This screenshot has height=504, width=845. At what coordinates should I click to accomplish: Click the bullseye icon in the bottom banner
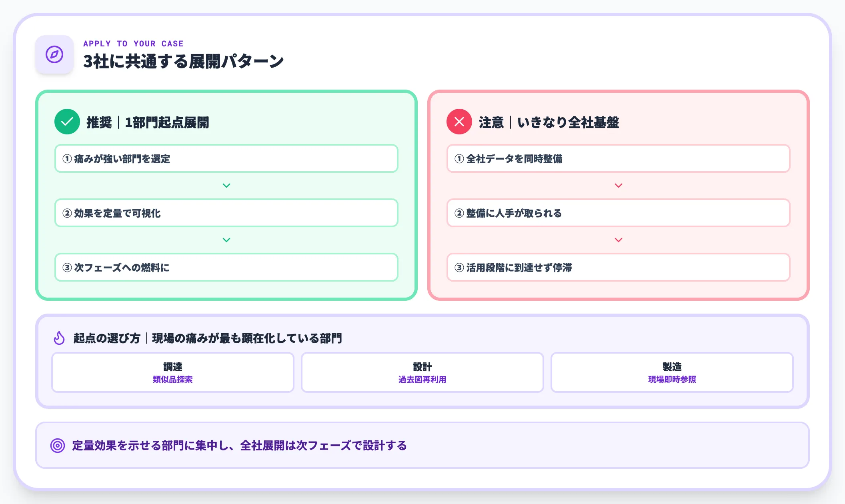(x=57, y=445)
